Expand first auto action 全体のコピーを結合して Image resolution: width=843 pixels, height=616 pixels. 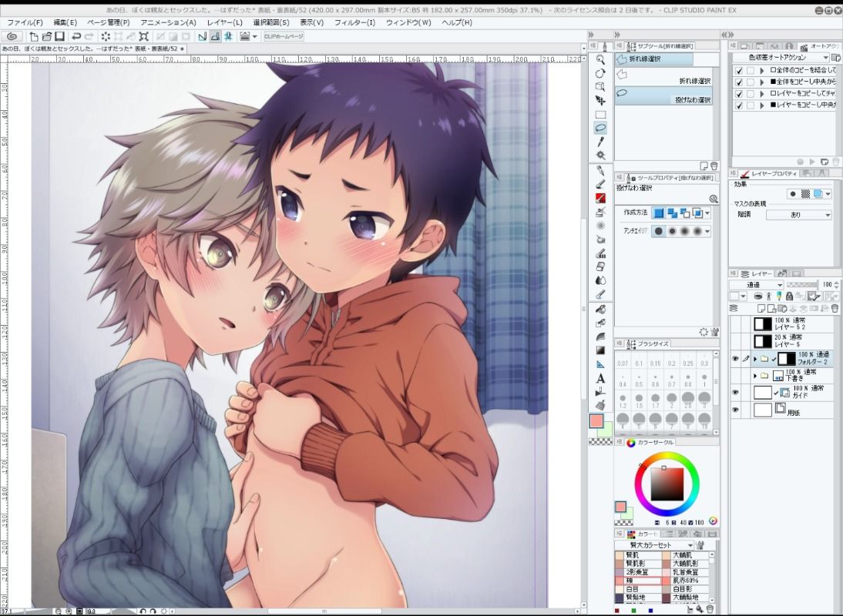click(762, 70)
